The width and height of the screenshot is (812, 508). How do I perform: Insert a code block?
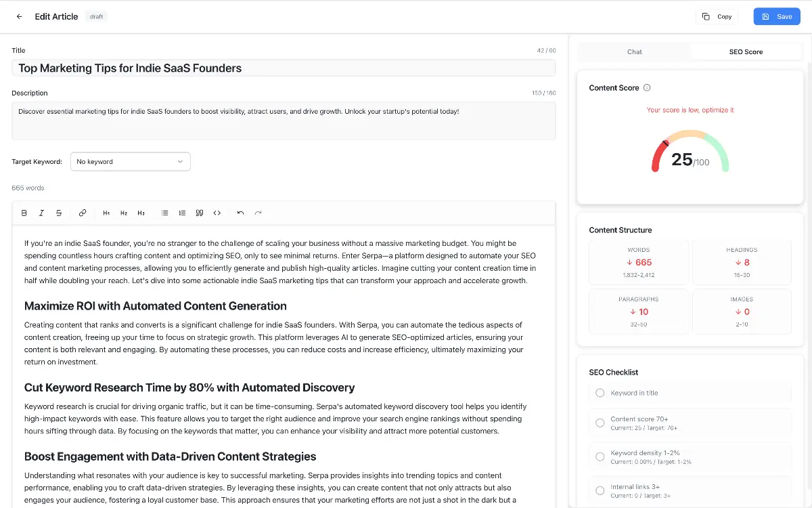tap(217, 213)
